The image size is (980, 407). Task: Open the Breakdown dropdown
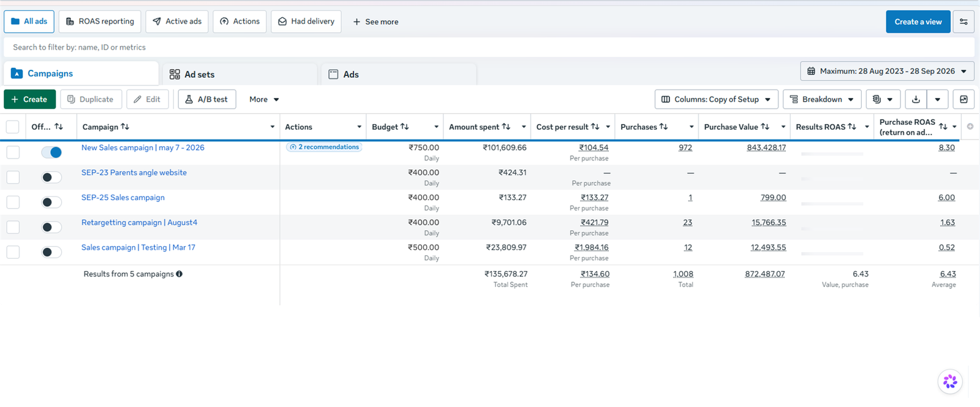tap(822, 99)
